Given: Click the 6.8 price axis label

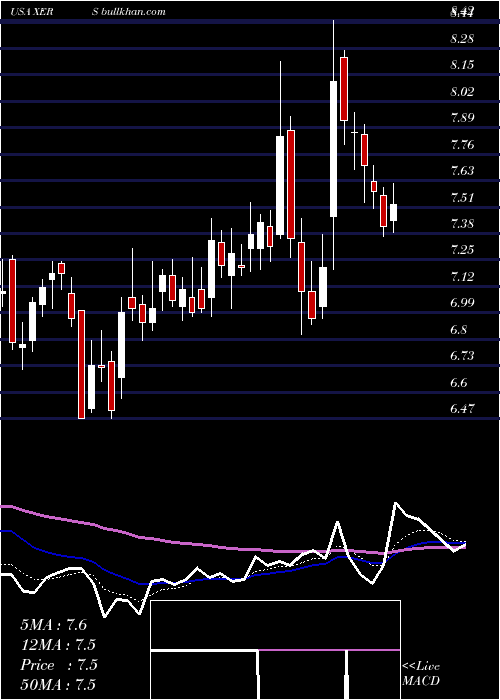Looking at the screenshot, I should pos(459,330).
